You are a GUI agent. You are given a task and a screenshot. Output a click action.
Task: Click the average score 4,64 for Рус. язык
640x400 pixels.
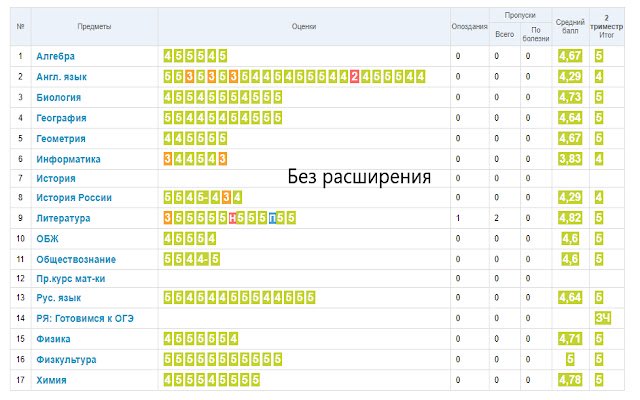click(570, 298)
